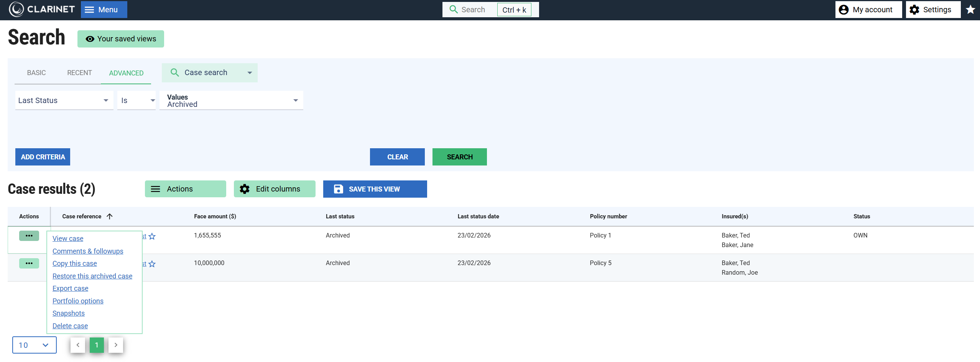Select Restore this archived case
980x362 pixels.
coord(92,276)
